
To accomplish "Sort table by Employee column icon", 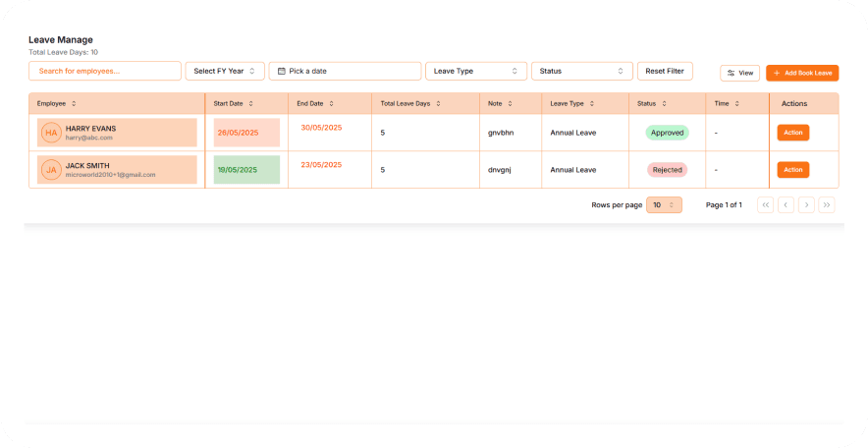I will 74,103.
